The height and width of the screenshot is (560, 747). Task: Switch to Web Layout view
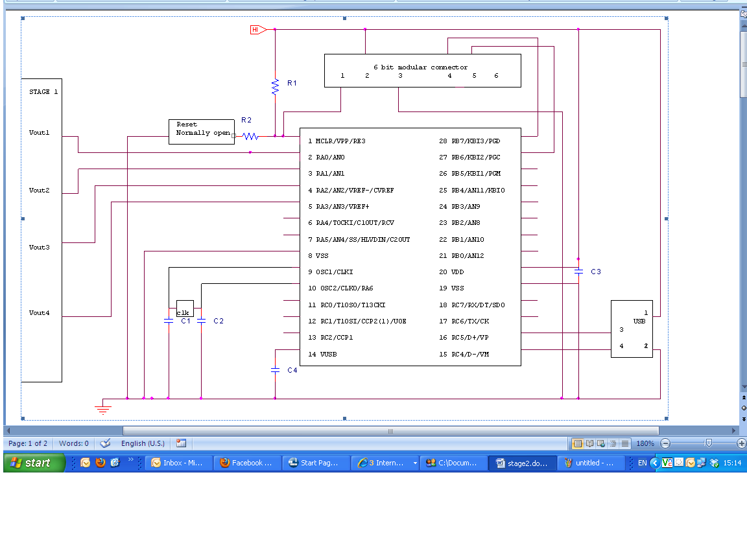(x=601, y=443)
